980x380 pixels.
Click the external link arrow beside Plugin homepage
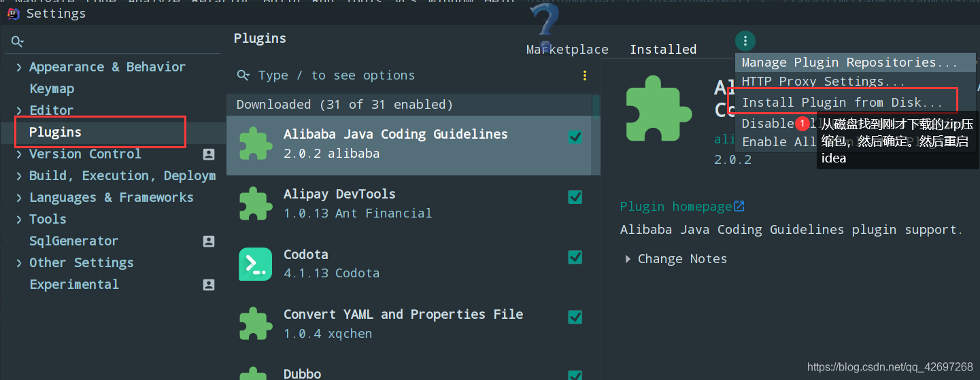click(x=739, y=206)
